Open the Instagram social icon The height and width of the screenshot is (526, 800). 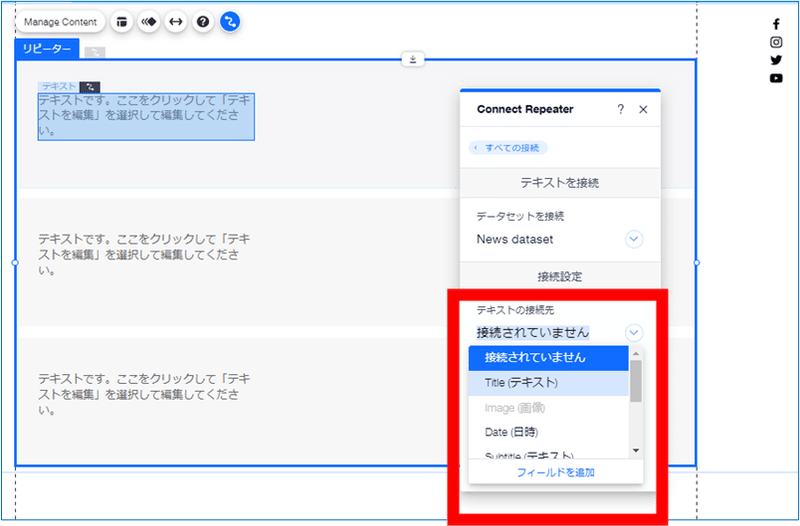tap(776, 42)
